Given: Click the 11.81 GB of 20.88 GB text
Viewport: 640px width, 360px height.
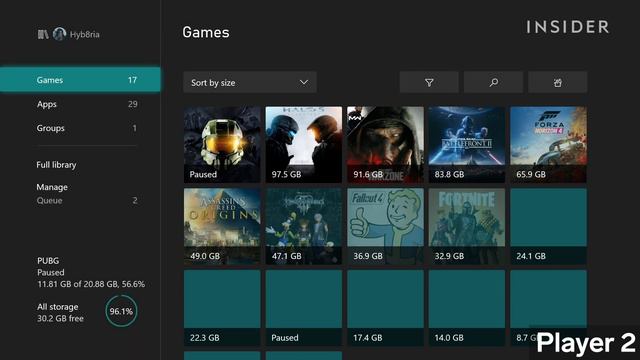Looking at the screenshot, I should (x=91, y=284).
